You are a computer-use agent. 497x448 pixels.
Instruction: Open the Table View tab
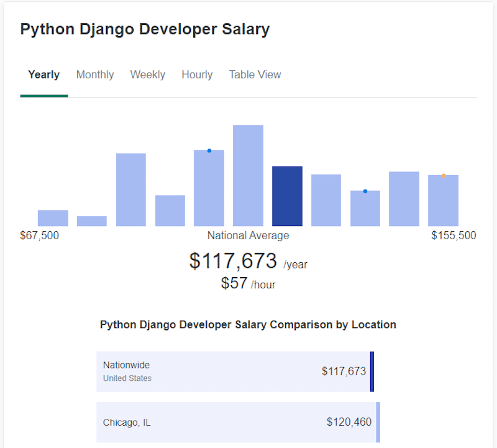[x=255, y=74]
